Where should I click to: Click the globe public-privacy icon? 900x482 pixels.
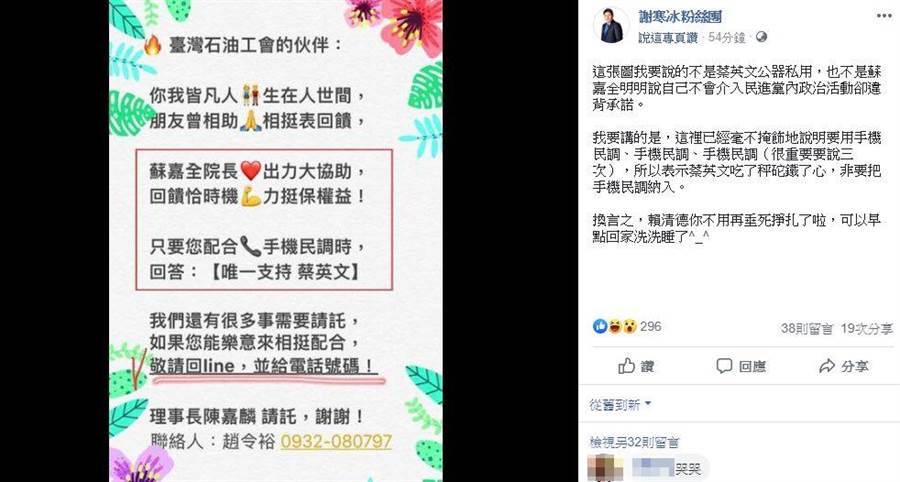761,37
